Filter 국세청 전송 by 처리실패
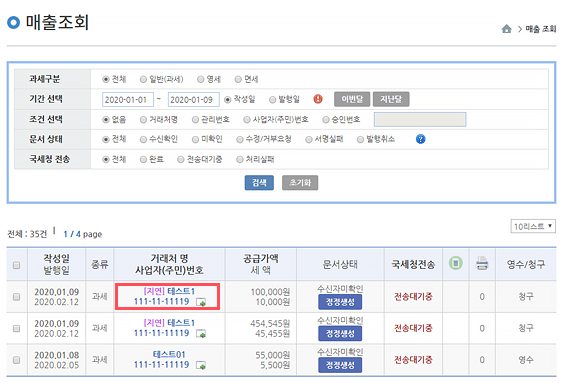Image resolution: width=563 pixels, height=383 pixels. pos(239,159)
